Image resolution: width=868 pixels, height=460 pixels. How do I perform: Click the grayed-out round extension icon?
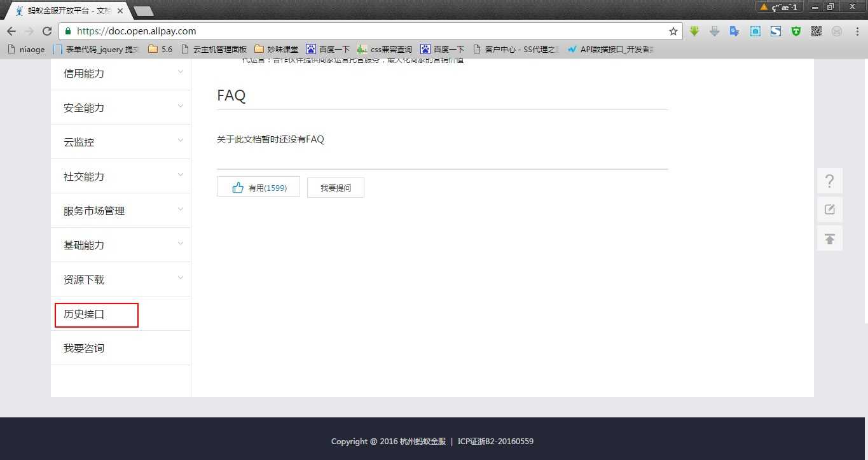pos(837,31)
